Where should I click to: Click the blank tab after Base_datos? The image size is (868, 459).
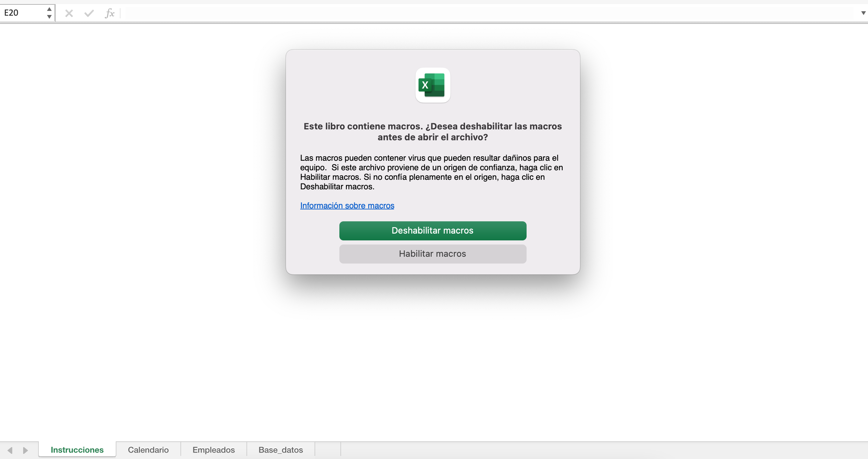coord(328,450)
